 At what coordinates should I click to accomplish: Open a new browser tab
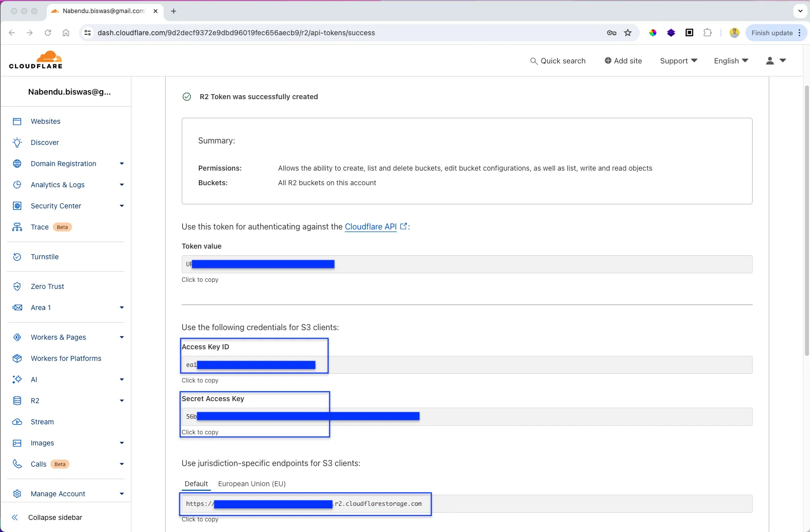(174, 11)
